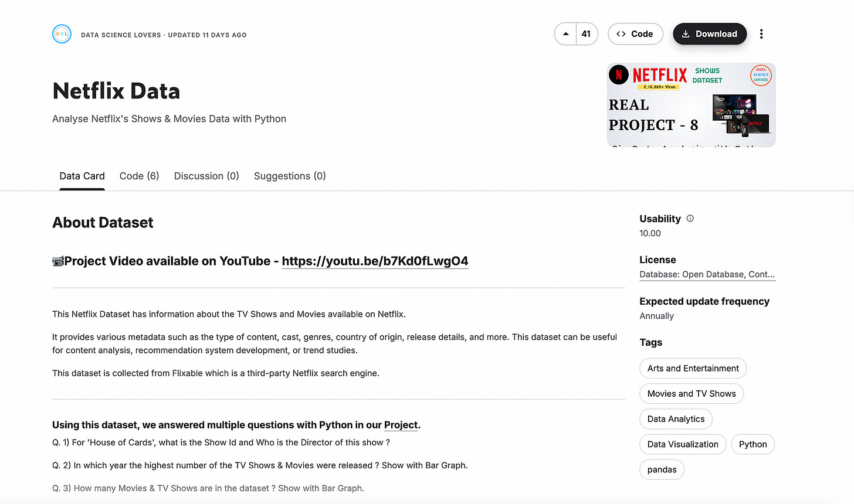The height and width of the screenshot is (504, 854).
Task: View the upvote count 41
Action: click(x=586, y=34)
